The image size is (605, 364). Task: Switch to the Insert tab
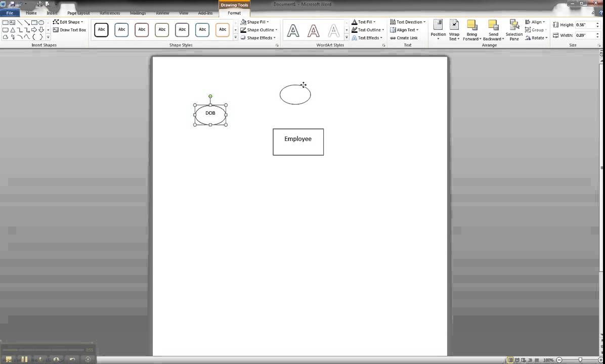tap(52, 13)
